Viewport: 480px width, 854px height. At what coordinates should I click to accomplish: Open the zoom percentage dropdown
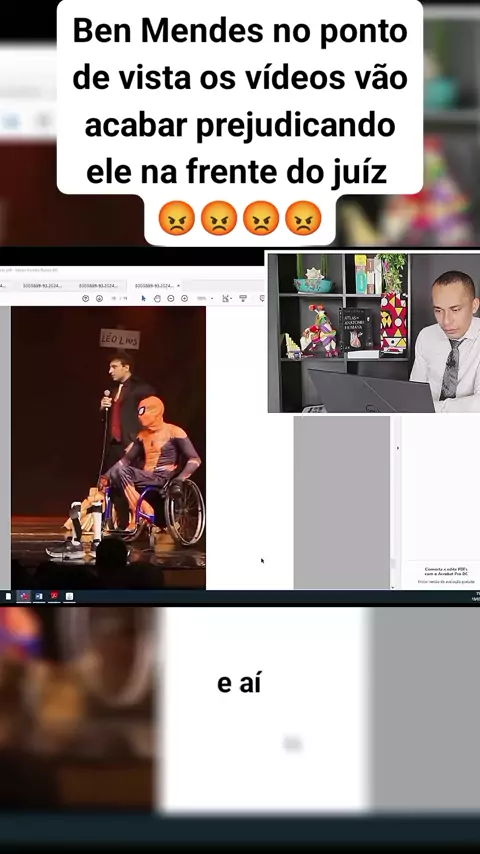tap(205, 298)
